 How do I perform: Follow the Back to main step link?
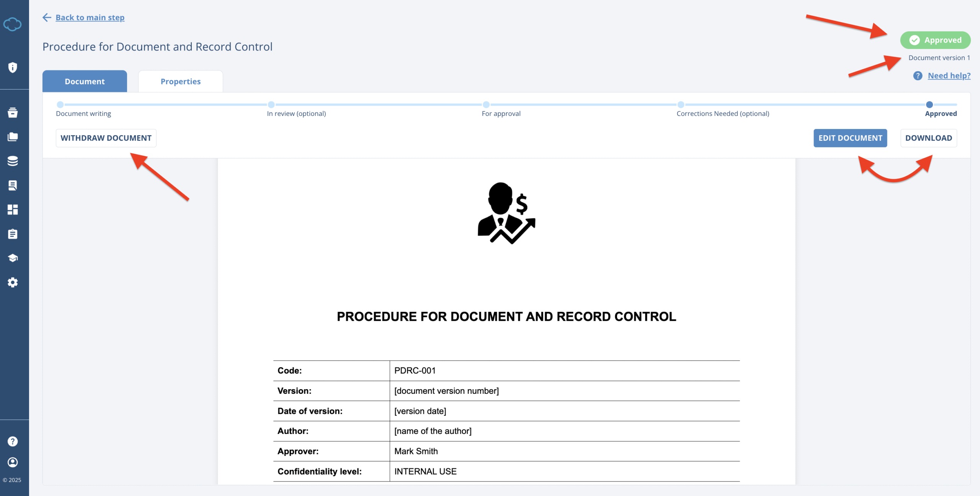point(90,17)
